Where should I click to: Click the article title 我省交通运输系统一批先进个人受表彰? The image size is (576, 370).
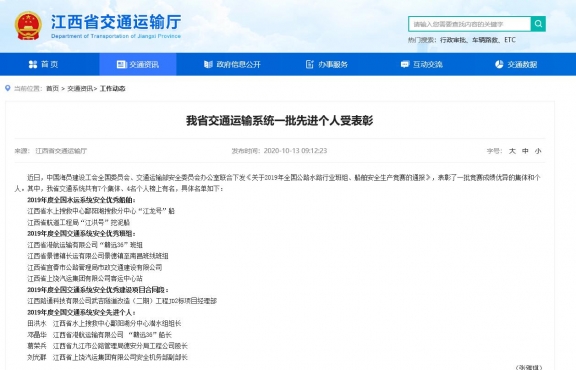click(280, 121)
